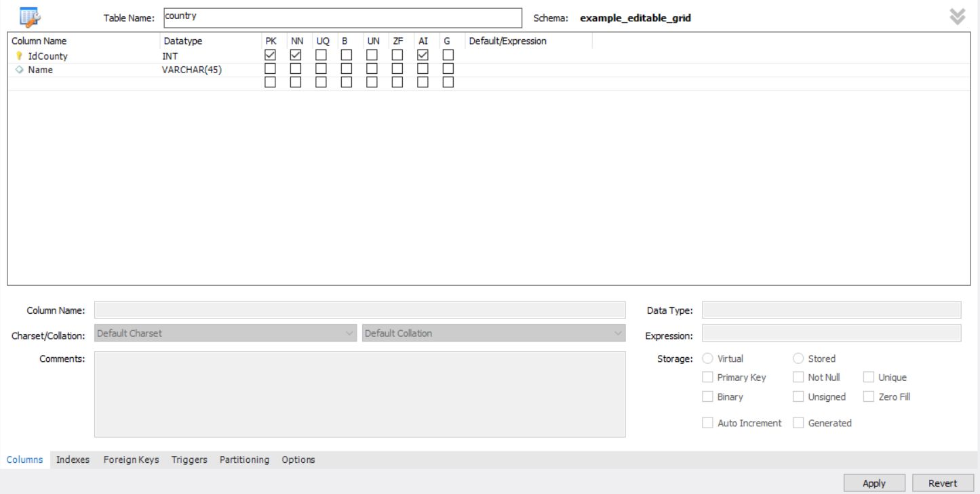Screen dimensions: 980x494
Task: Switch to the Indexes tab
Action: 73,459
